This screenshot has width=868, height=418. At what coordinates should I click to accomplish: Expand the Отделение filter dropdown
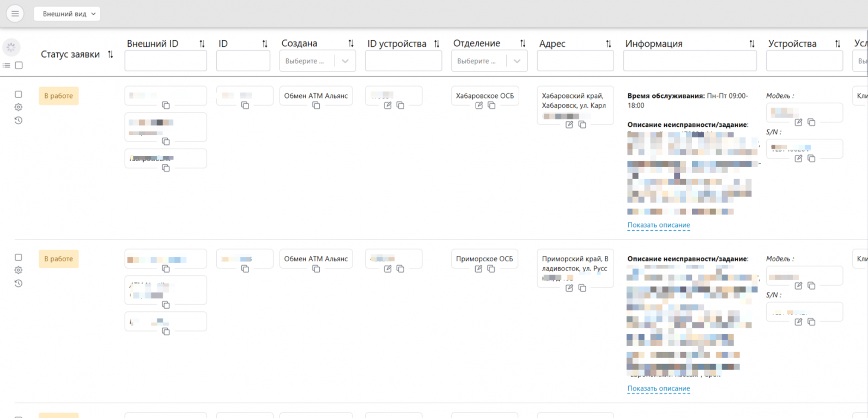tap(517, 61)
